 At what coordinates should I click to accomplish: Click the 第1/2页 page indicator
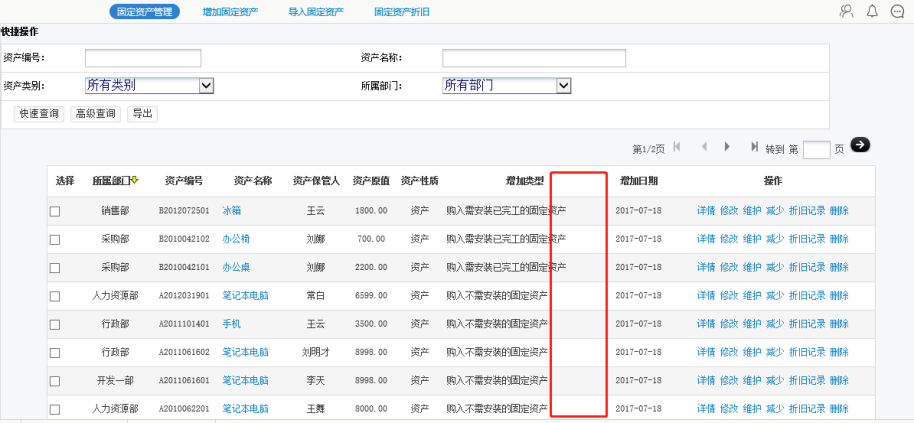click(x=648, y=149)
